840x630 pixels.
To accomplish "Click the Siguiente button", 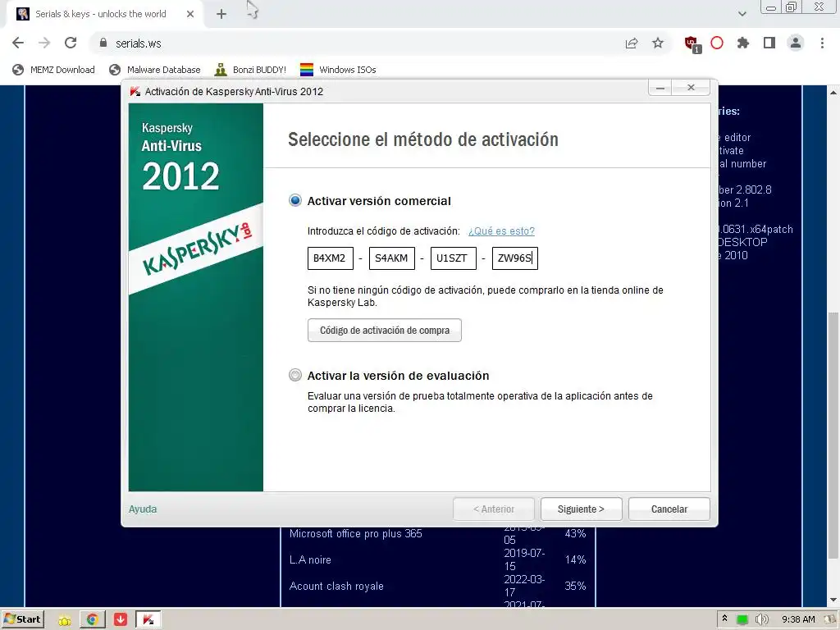I will tap(582, 509).
